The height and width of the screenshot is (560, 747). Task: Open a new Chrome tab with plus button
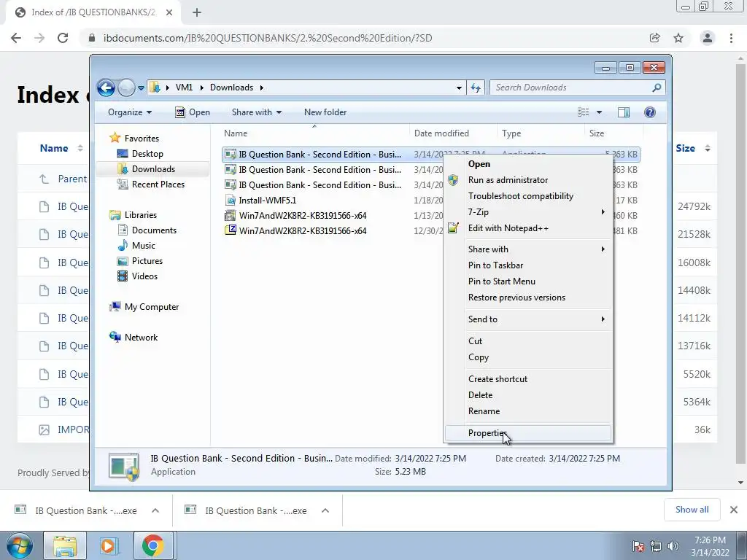click(197, 13)
